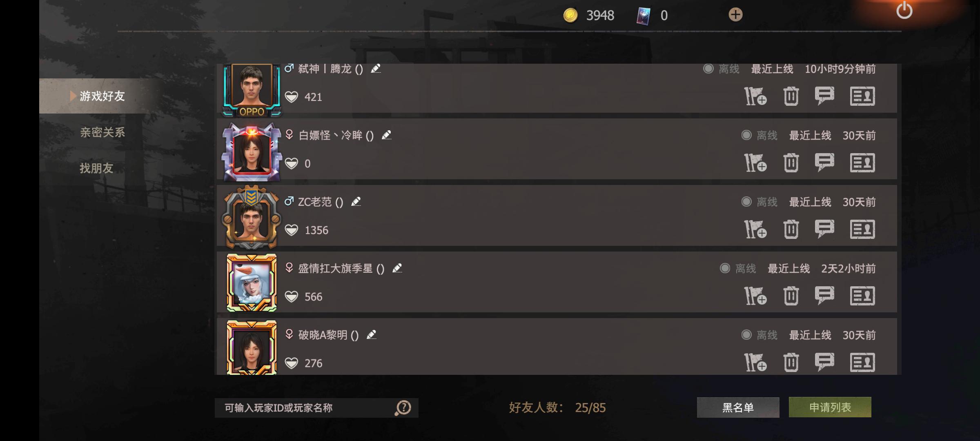Switch to 亲密关系 tab
This screenshot has height=441, width=980.
102,132
